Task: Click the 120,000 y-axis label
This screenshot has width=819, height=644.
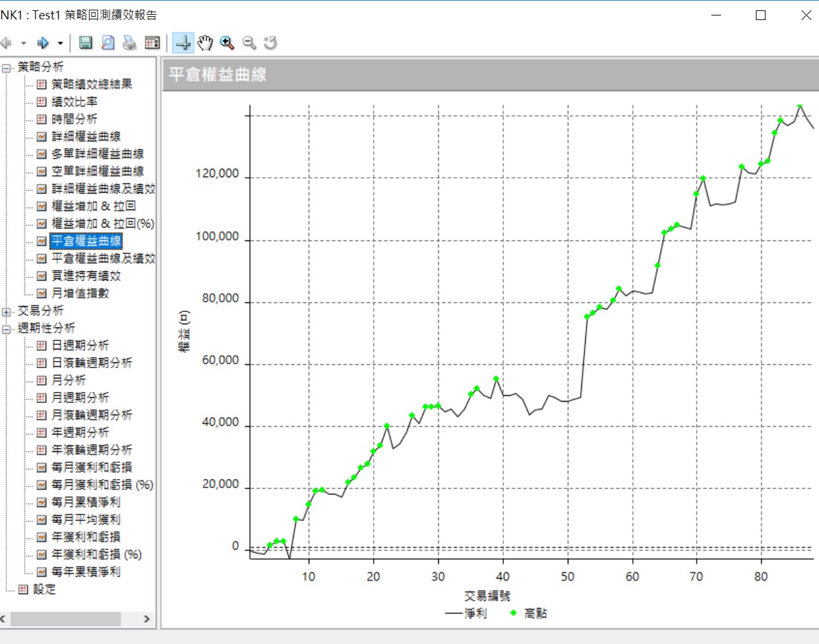Action: (217, 173)
